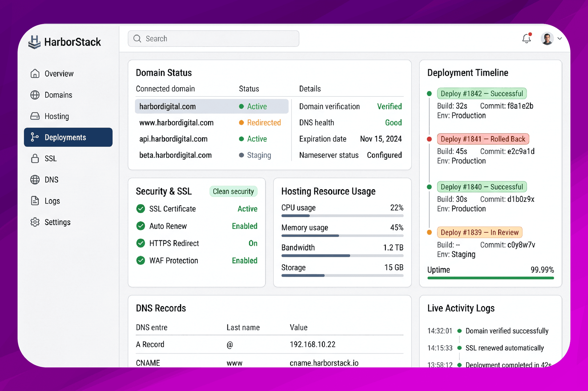588x391 pixels.
Task: Switch to the Deployments menu item
Action: click(x=68, y=137)
